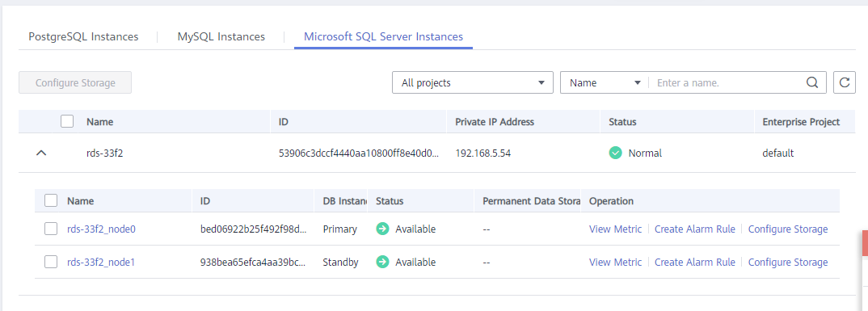
Task: Click Available status icon for rds-33f2_node1
Action: 382,263
